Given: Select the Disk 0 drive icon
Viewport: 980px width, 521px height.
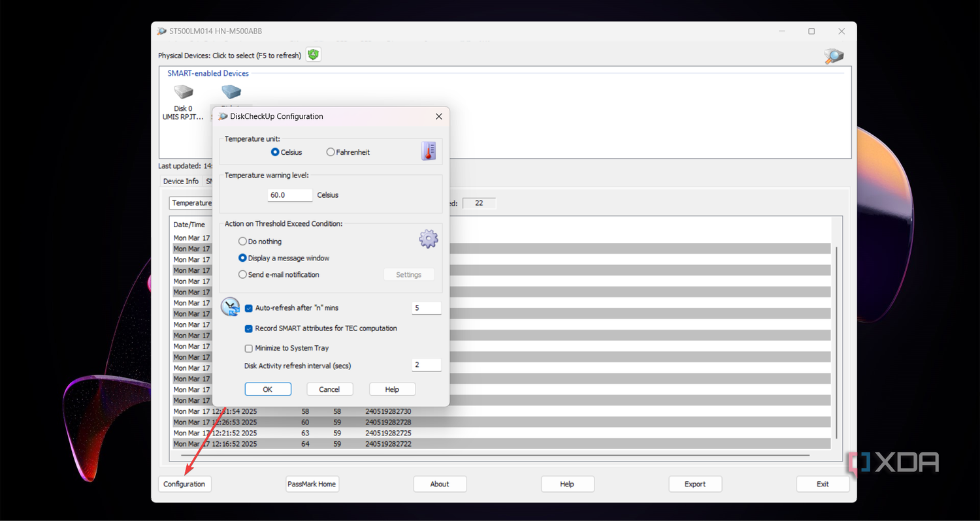Looking at the screenshot, I should (x=184, y=91).
